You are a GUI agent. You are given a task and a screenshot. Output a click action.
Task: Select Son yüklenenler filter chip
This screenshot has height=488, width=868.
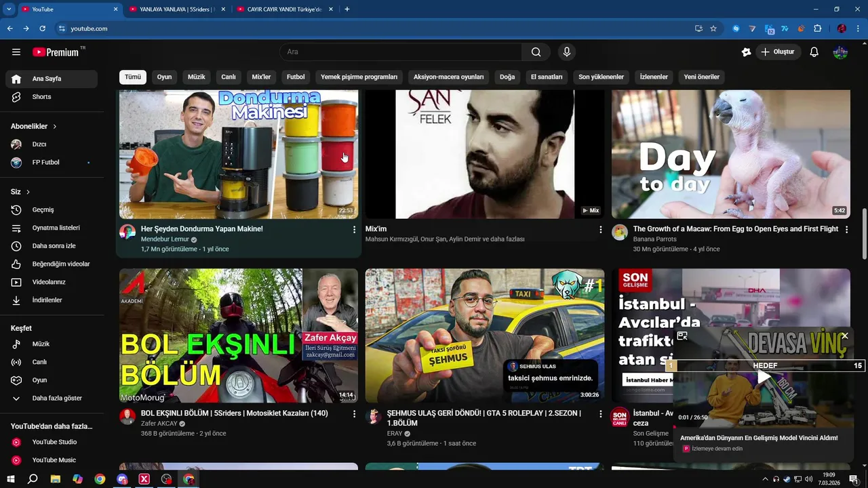coord(601,77)
